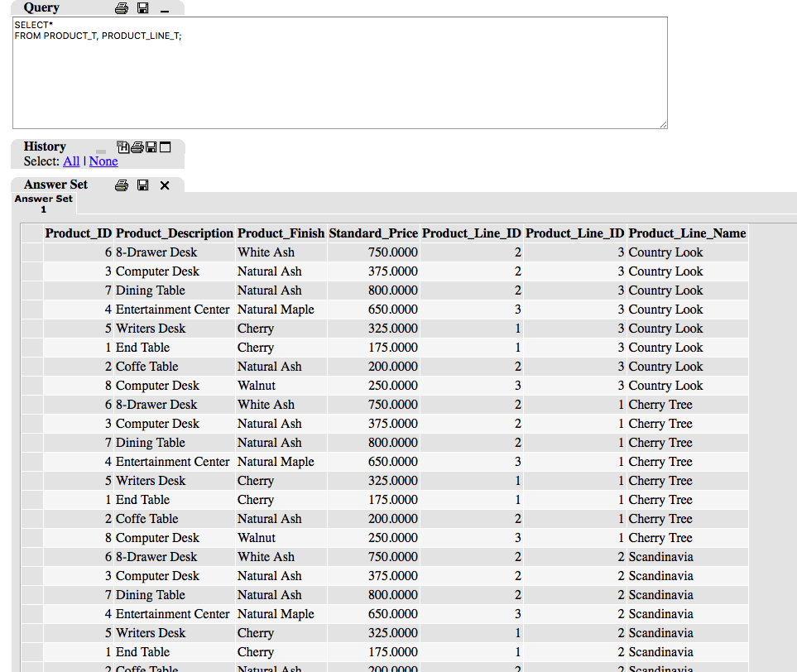This screenshot has height=672, width=797.
Task: Click Natural Maple in Cherry Tree row
Action: [x=276, y=462]
